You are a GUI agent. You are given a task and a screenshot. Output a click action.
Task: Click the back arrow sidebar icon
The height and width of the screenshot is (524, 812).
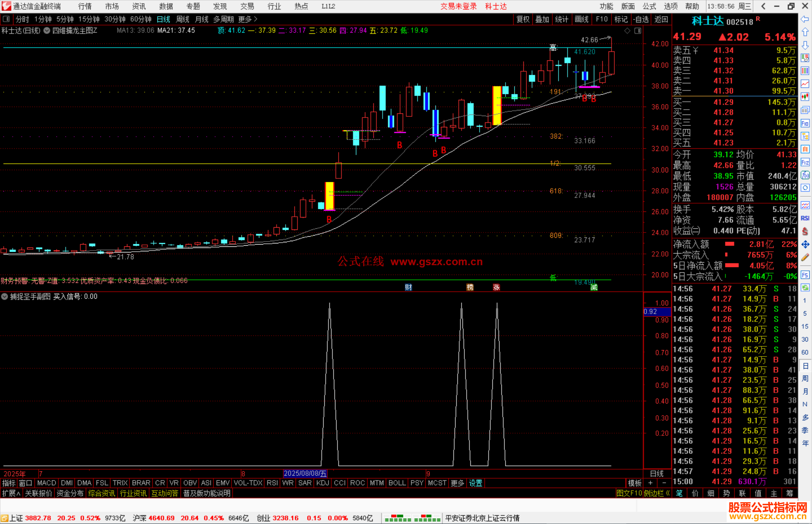point(805,19)
